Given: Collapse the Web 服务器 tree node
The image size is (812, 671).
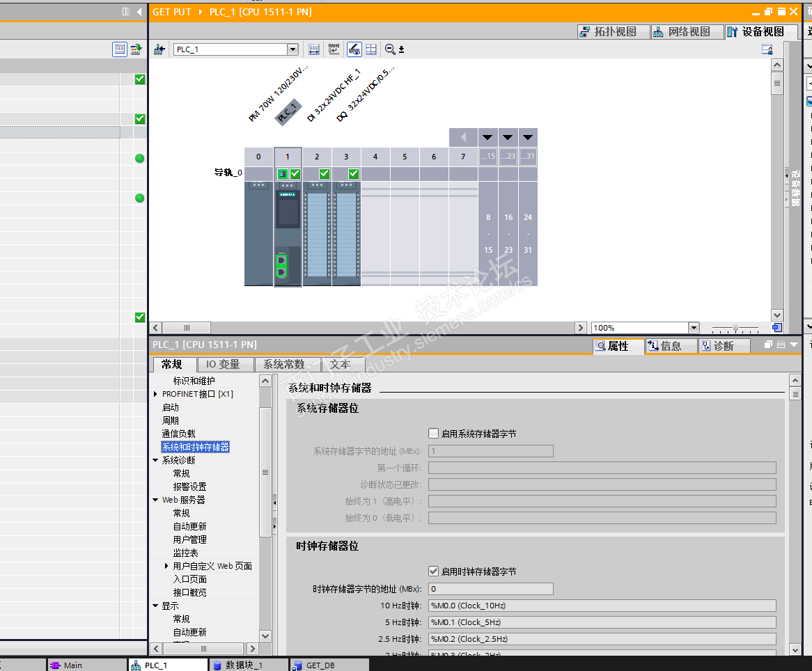Looking at the screenshot, I should pos(155,500).
